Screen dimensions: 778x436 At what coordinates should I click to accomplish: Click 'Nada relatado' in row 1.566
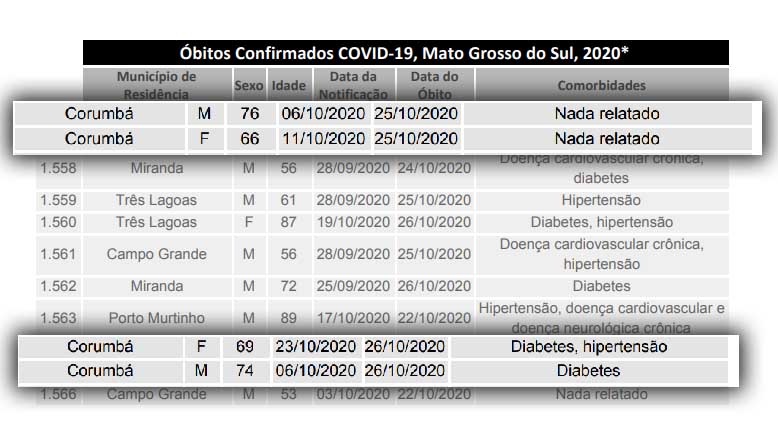point(601,394)
